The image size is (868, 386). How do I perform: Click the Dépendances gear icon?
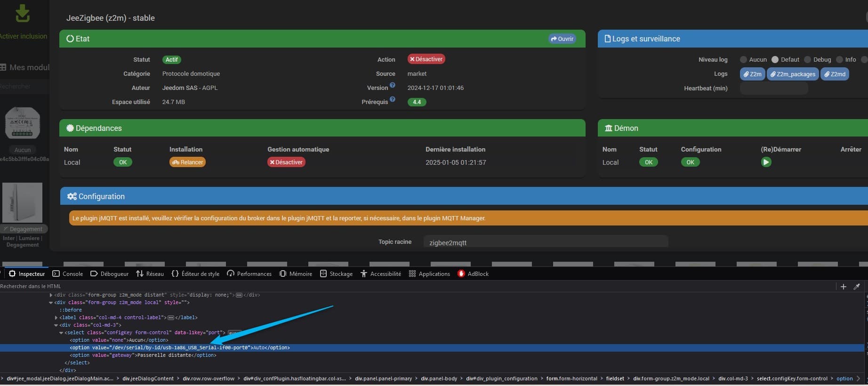pos(70,128)
